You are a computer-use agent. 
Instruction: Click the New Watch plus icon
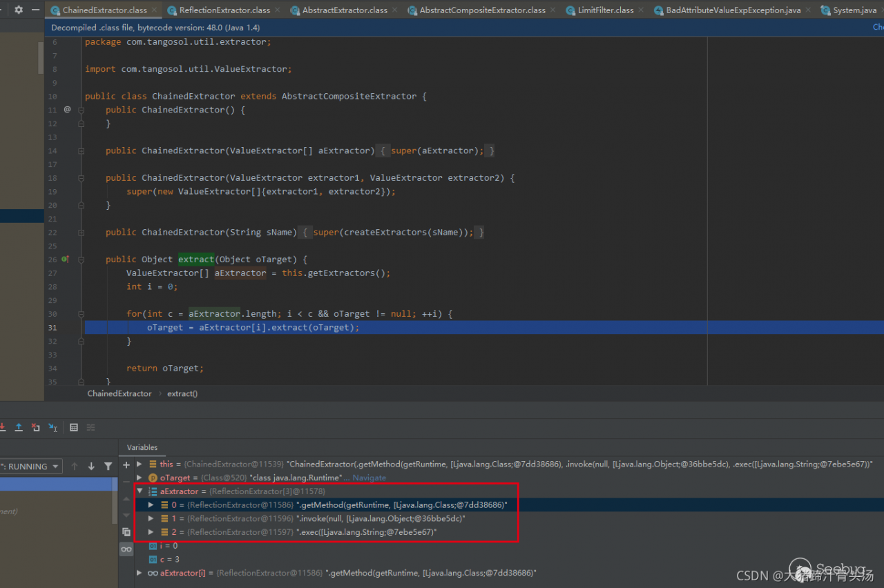126,465
